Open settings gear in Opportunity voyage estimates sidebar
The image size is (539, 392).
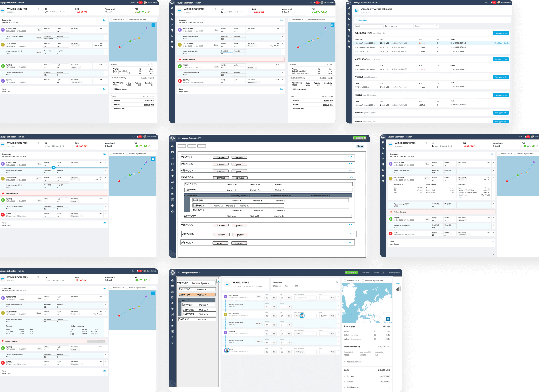pos(349,47)
